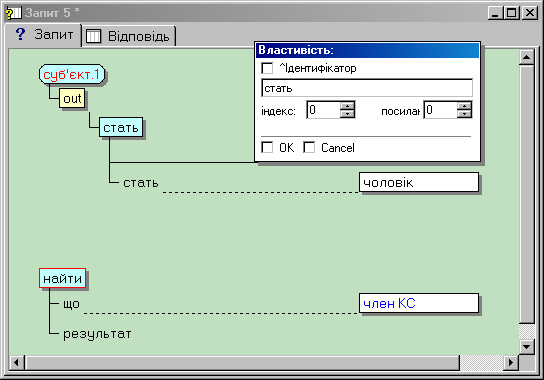Check the Cancel checkbox
Image resolution: width=544 pixels, height=380 pixels.
click(x=309, y=147)
